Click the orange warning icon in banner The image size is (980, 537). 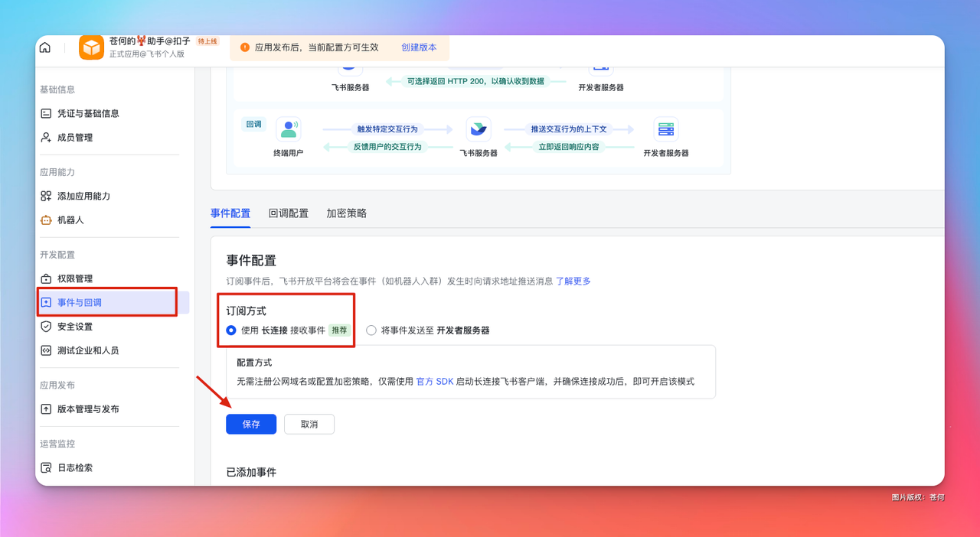[245, 47]
